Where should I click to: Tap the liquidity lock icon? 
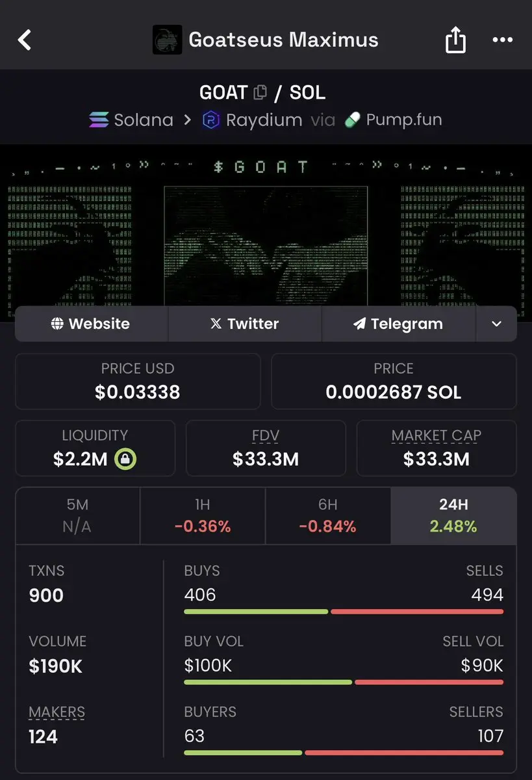(125, 460)
